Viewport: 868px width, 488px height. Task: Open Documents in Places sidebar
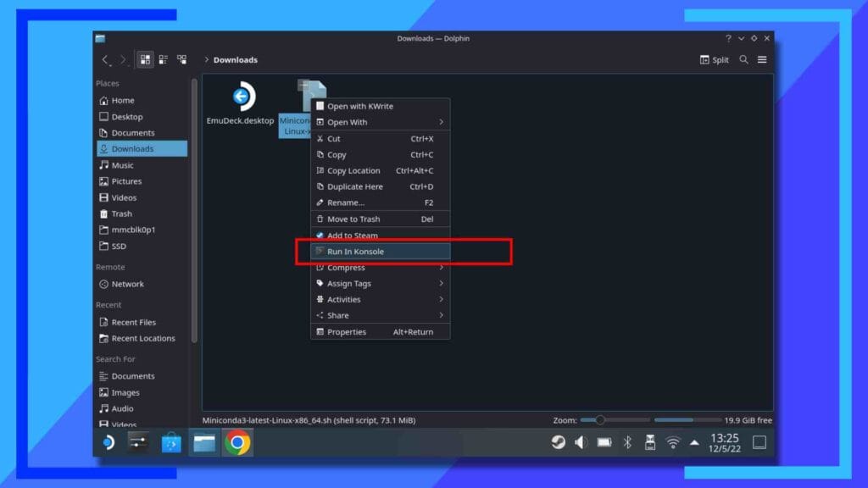click(142, 133)
